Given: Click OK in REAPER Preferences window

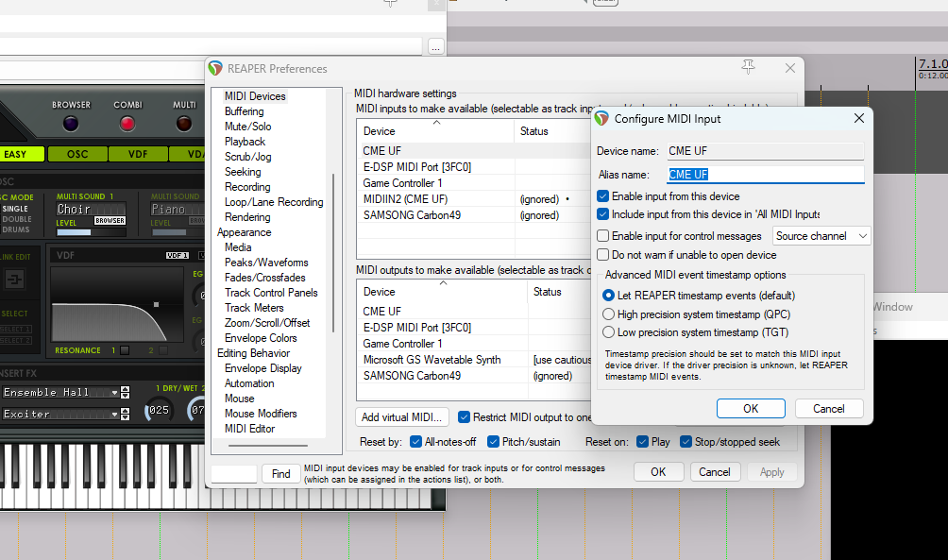Looking at the screenshot, I should point(658,472).
